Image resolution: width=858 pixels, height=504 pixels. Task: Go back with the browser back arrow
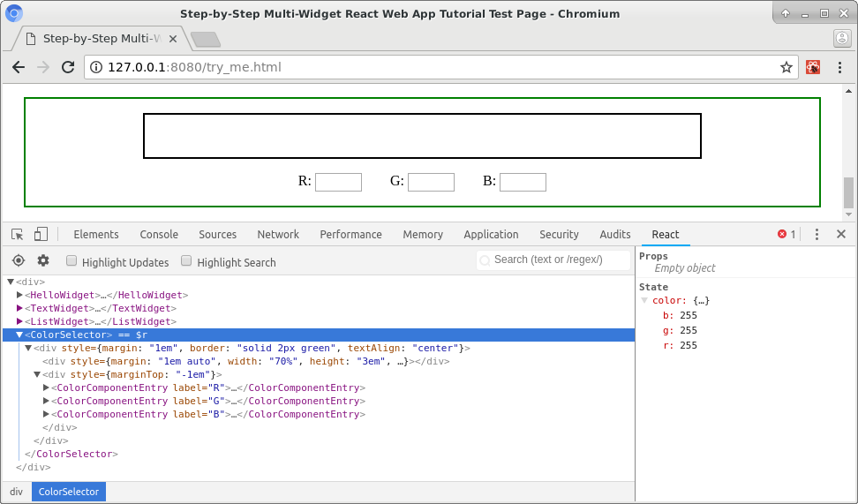pyautogui.click(x=19, y=67)
